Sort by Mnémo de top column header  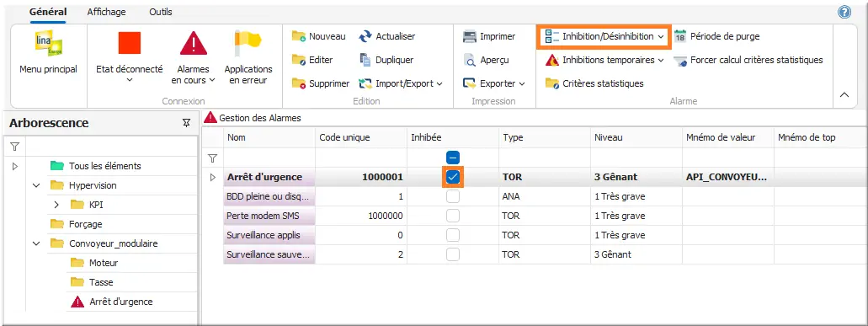click(x=820, y=137)
